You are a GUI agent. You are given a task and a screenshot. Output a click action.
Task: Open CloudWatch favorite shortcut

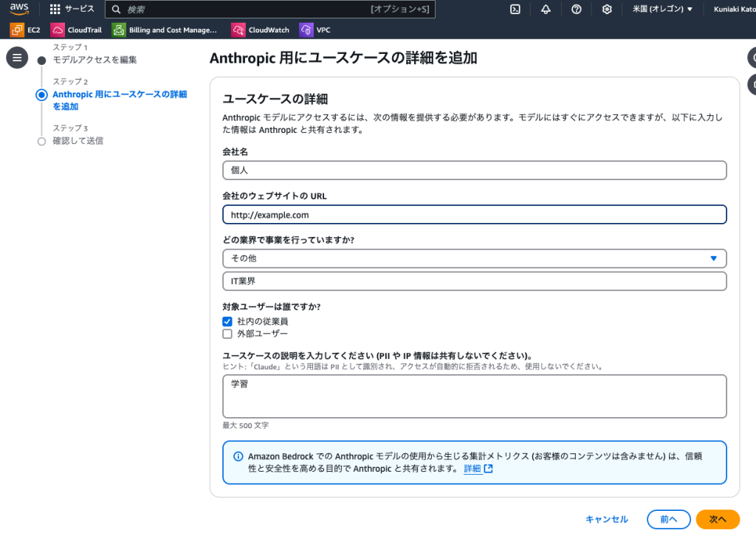tap(261, 30)
